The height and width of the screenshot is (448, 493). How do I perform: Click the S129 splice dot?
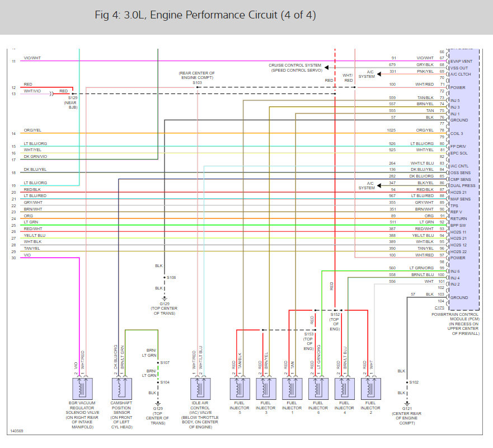[73, 94]
